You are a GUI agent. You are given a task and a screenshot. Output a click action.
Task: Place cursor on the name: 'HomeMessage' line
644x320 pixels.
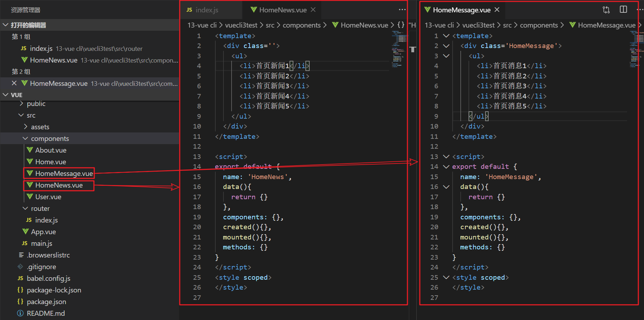(x=501, y=177)
